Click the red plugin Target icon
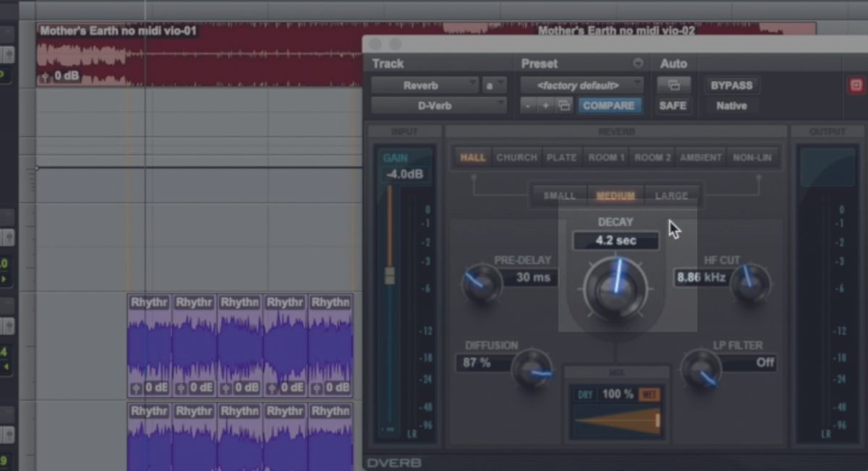The width and height of the screenshot is (868, 471). 857,85
